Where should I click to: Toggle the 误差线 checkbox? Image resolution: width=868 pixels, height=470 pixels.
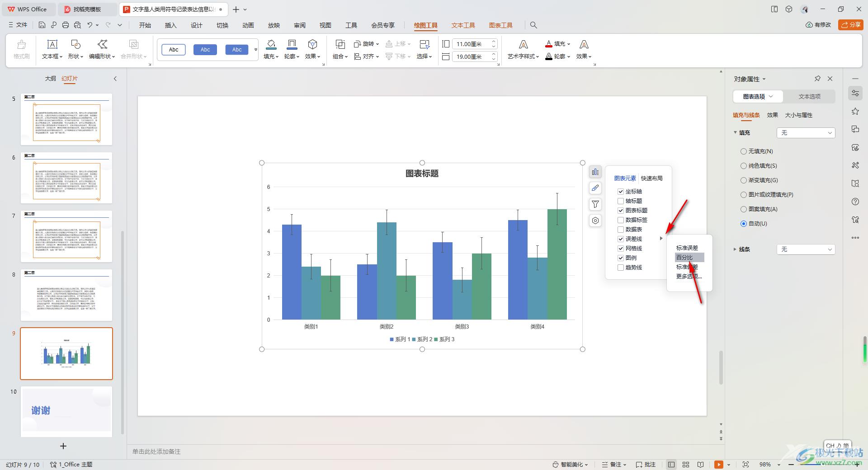(x=621, y=239)
